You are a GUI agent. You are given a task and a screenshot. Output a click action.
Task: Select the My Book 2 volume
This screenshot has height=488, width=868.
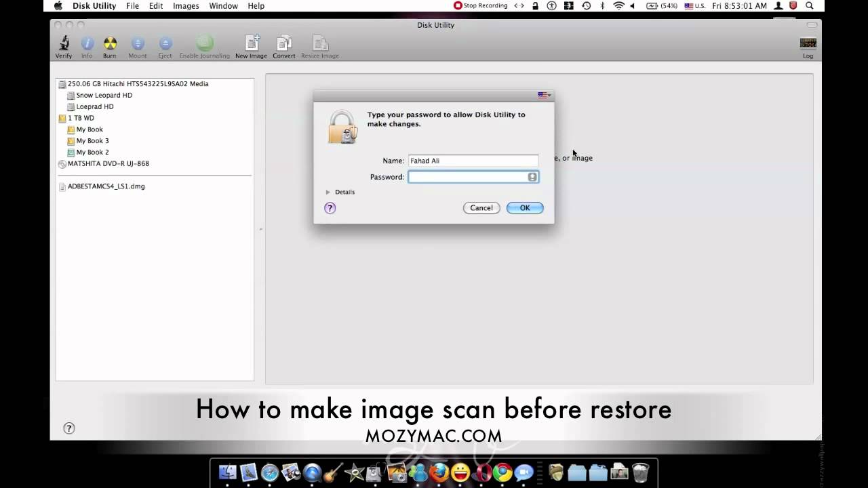[x=92, y=152]
